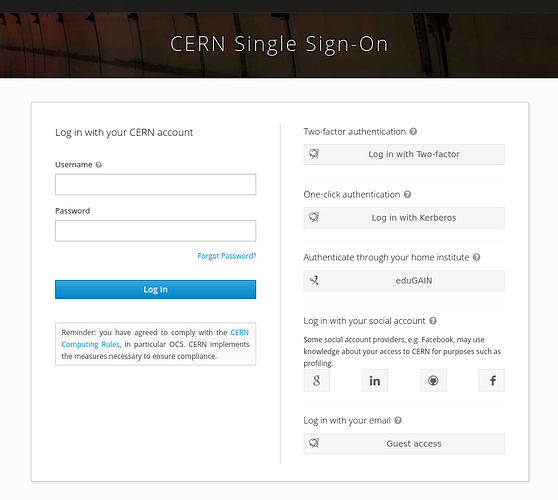The height and width of the screenshot is (500, 558).
Task: Click help icon next to social account heading
Action: 433,321
